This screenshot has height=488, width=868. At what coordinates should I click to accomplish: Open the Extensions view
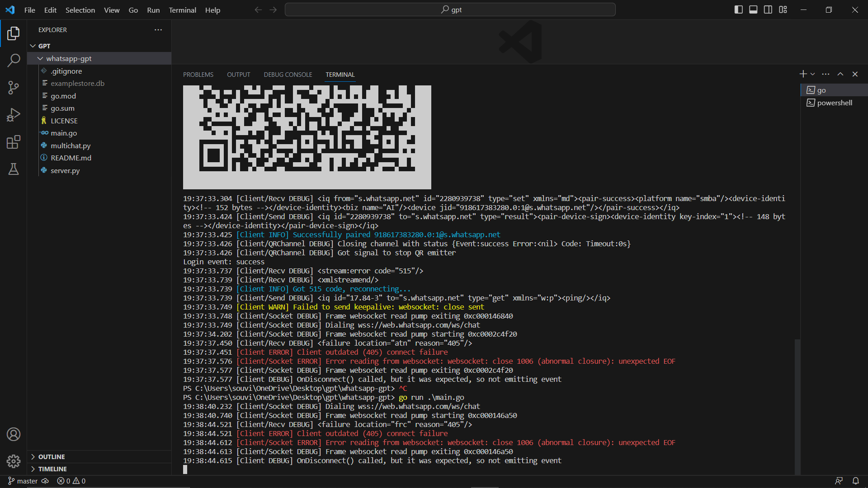pyautogui.click(x=14, y=142)
